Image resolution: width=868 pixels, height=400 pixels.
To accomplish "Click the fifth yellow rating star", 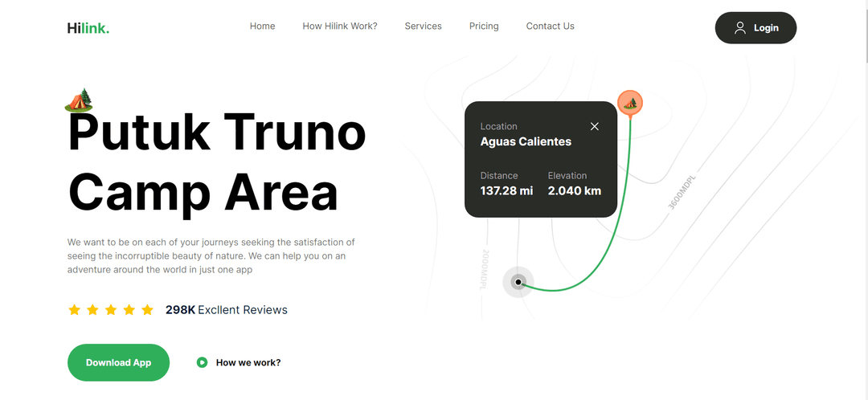I will coord(147,310).
